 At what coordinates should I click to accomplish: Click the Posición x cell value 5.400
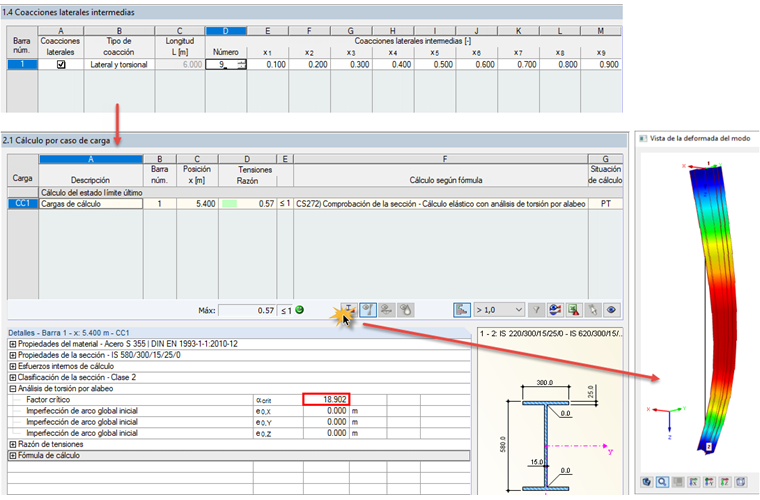click(197, 204)
